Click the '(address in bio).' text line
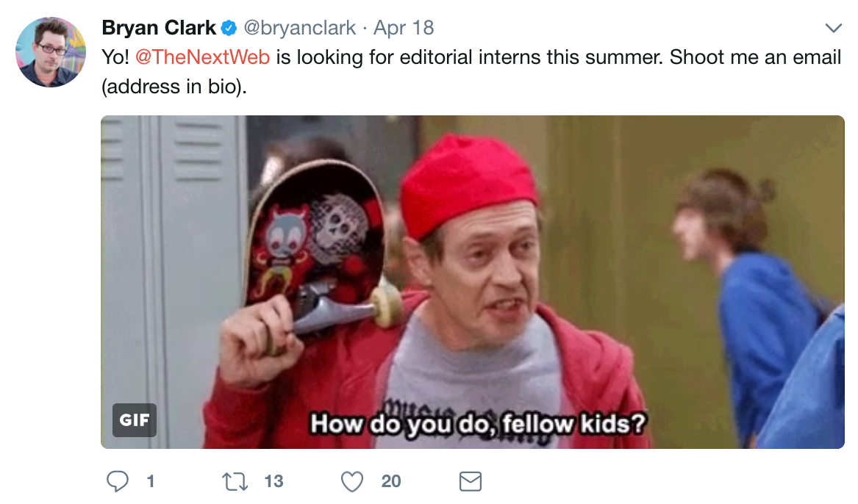Image resolution: width=858 pixels, height=504 pixels. click(174, 87)
